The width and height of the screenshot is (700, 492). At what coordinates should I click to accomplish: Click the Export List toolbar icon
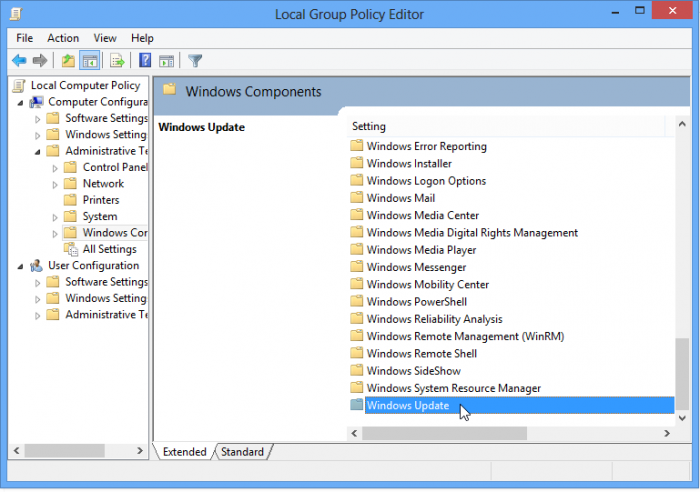click(x=117, y=60)
